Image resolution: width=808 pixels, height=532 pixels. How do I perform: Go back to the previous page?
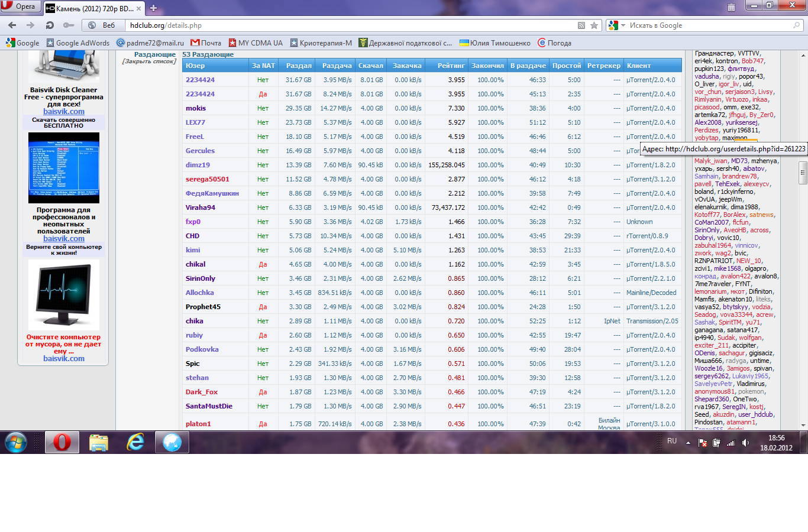(12, 25)
